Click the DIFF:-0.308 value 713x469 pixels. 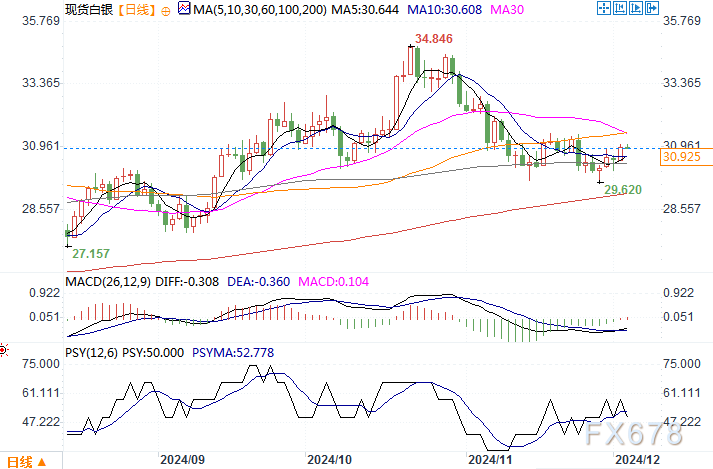pyautogui.click(x=187, y=282)
